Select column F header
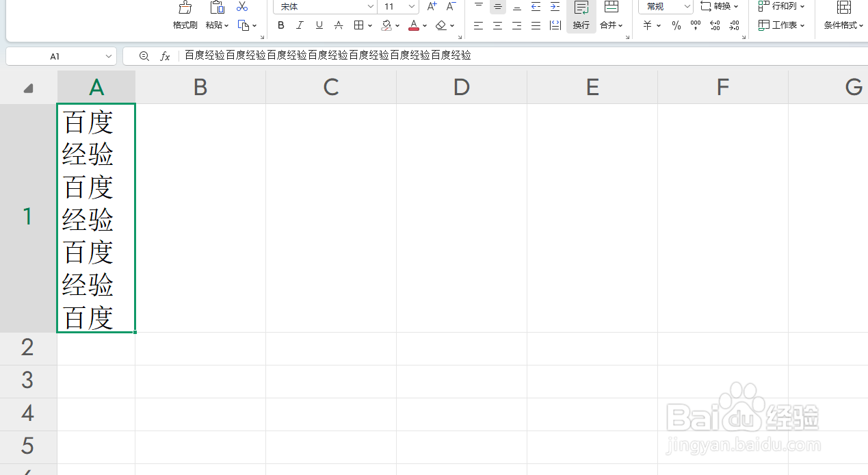Viewport: 868px width, 475px height. 723,87
